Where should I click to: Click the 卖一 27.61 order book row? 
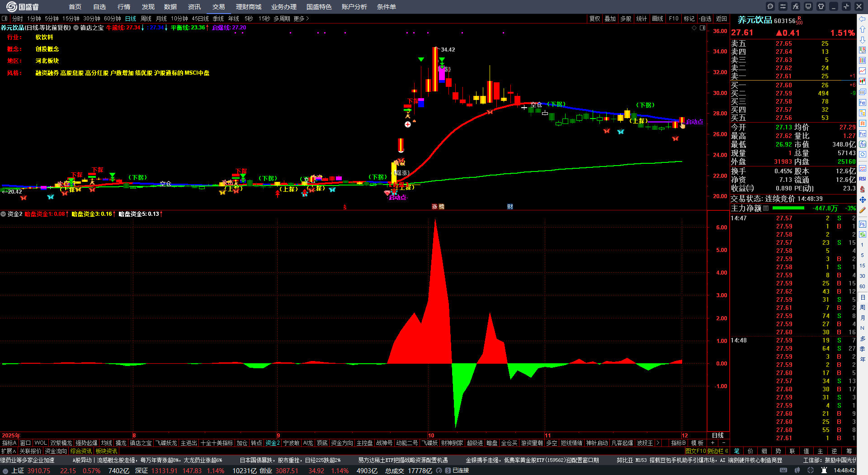click(793, 76)
